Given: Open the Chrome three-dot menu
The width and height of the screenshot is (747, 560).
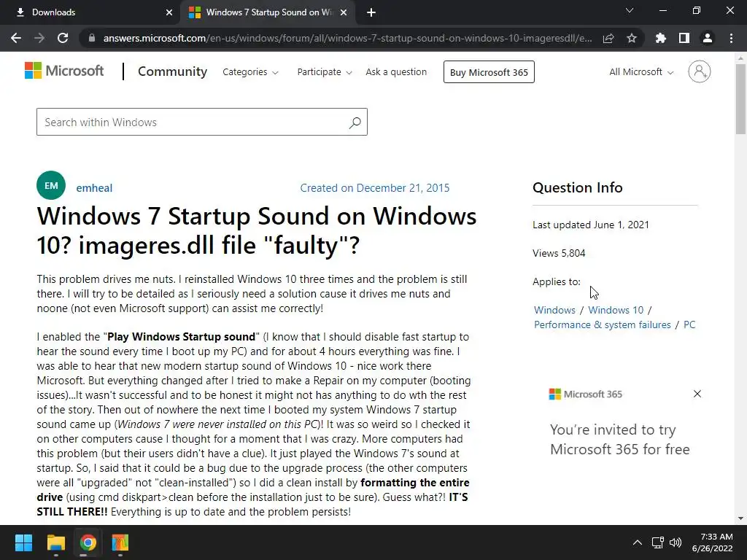Looking at the screenshot, I should tap(731, 38).
